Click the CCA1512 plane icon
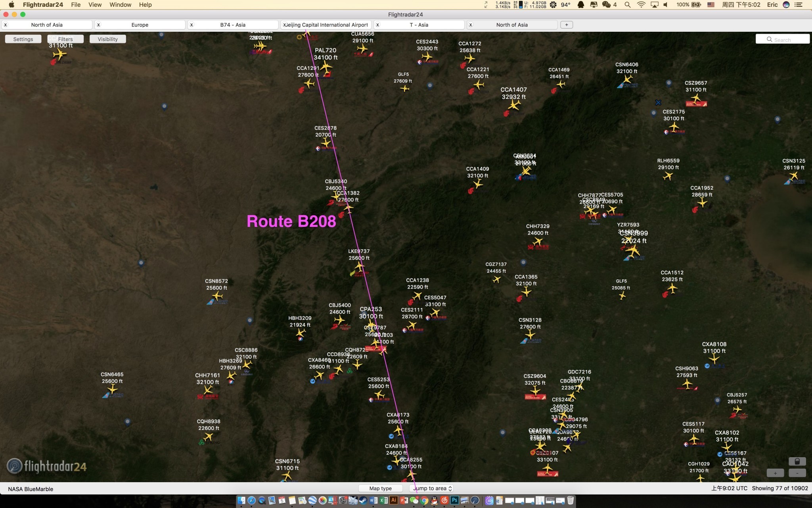The image size is (812, 508). 672,288
